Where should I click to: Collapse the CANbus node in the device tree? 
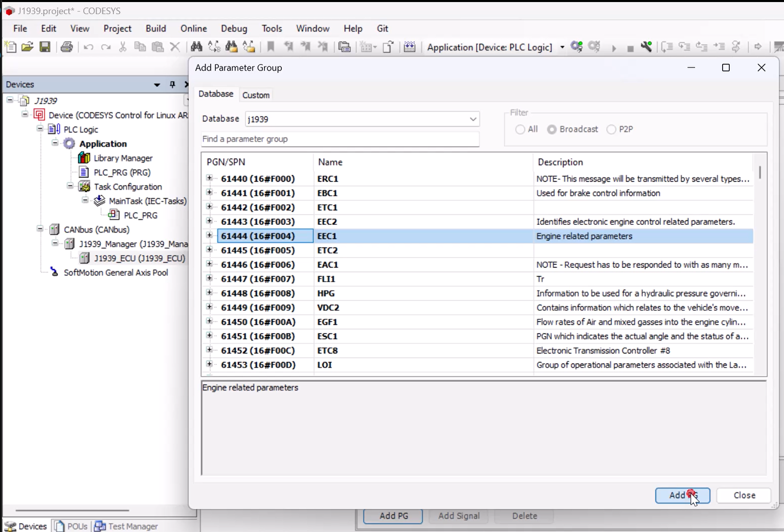tap(40, 229)
